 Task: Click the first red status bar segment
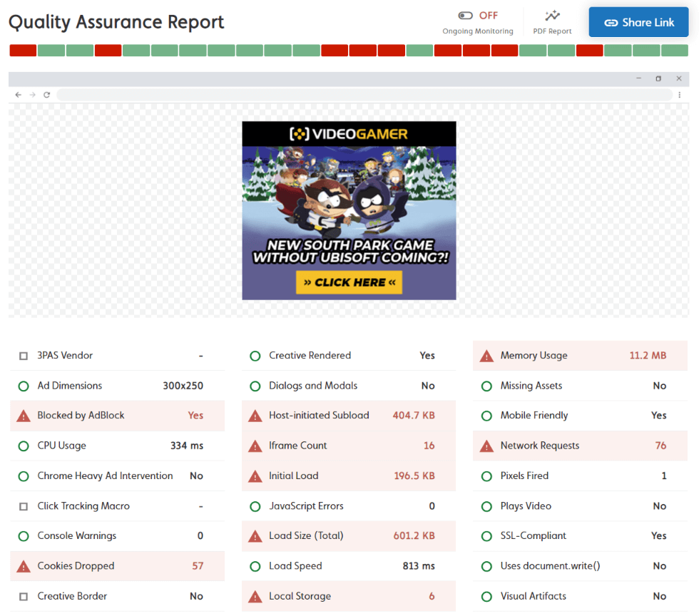click(23, 51)
